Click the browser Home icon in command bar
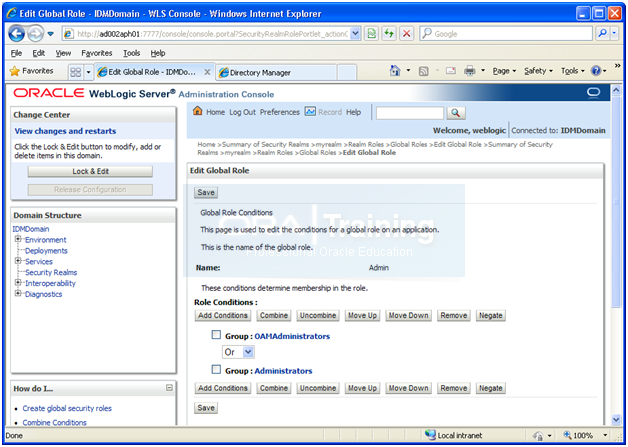The image size is (628, 447). point(395,71)
